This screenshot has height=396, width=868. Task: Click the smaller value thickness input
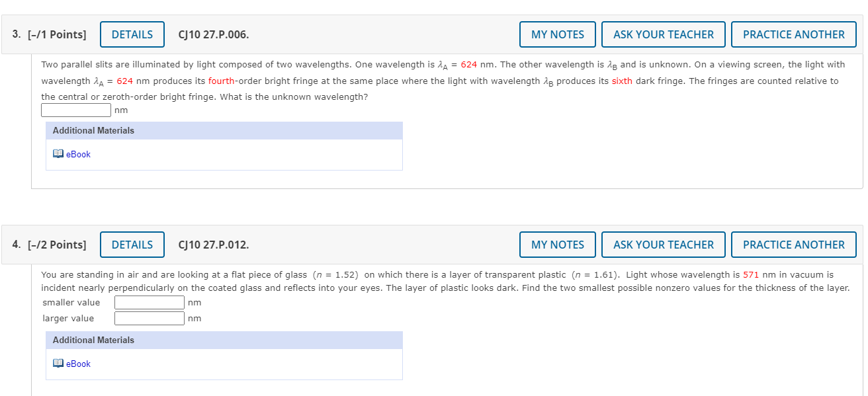click(x=150, y=303)
